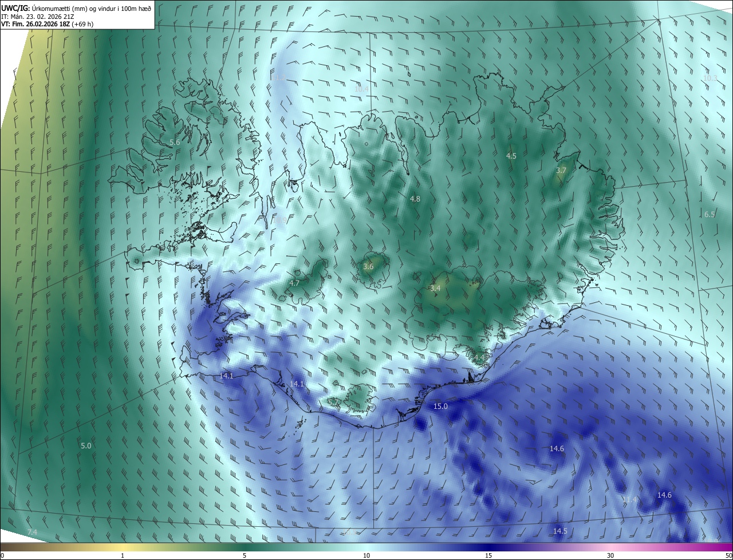Click the 4.5 value in northeast Iceland
The width and height of the screenshot is (733, 560).
tap(511, 156)
